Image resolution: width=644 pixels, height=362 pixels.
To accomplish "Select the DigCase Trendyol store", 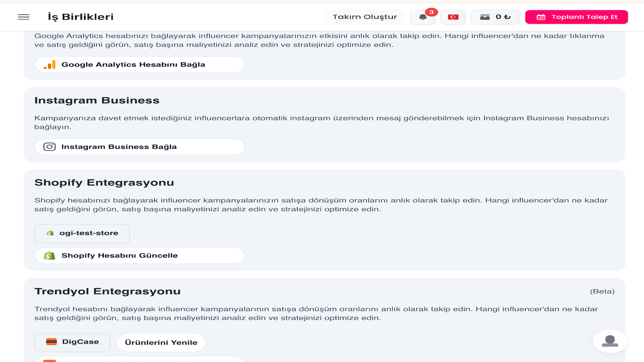I will click(72, 342).
